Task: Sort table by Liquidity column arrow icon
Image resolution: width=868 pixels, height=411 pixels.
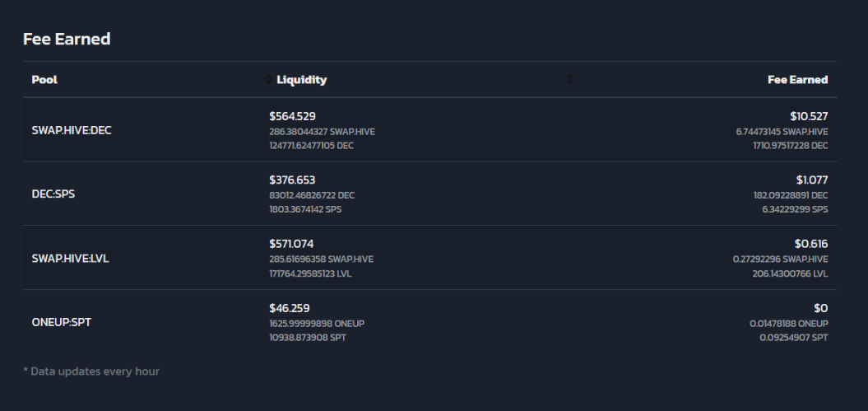Action: tap(569, 79)
